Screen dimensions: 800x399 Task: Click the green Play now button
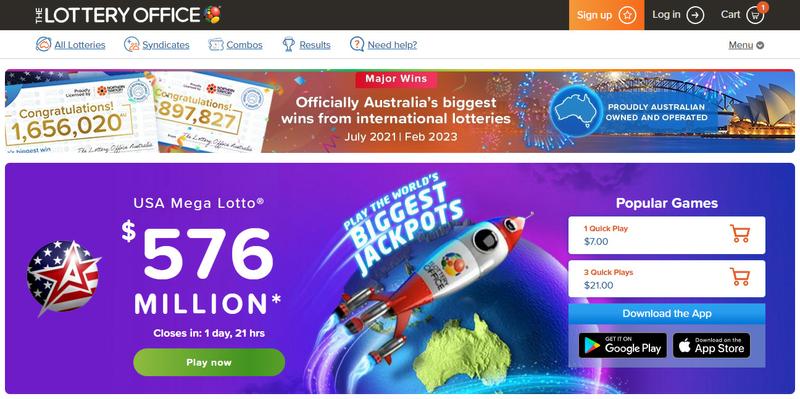pos(209,362)
